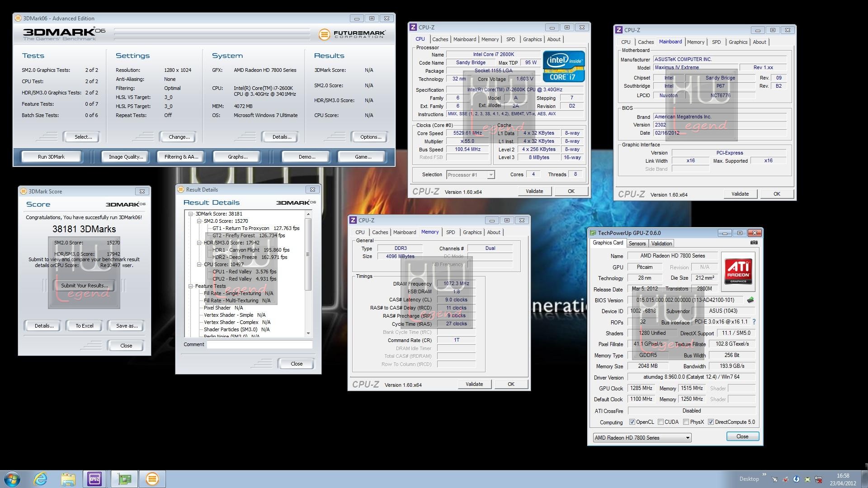Open the Processor #1 selection dropdown
The height and width of the screenshot is (488, 868).
click(471, 175)
